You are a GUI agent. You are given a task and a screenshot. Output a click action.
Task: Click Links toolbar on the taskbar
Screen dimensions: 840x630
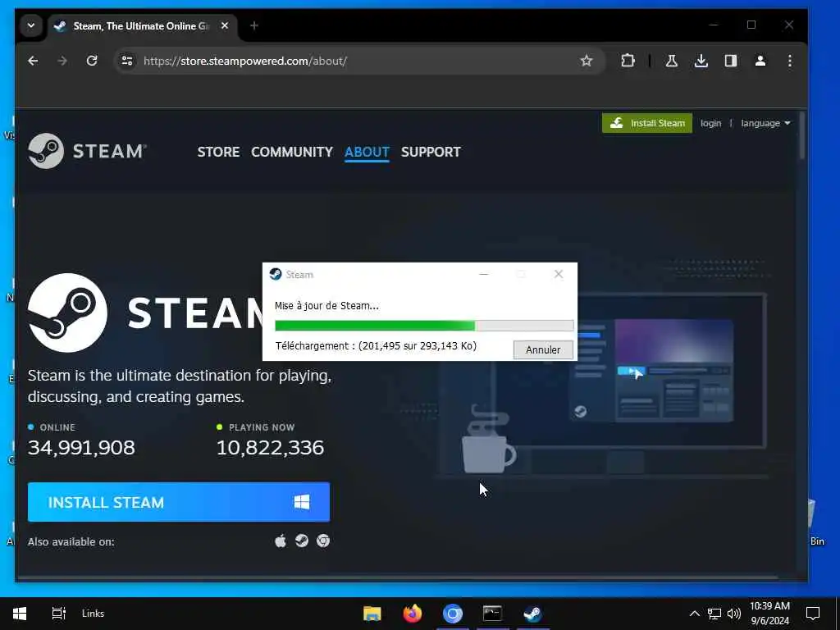[x=93, y=614]
